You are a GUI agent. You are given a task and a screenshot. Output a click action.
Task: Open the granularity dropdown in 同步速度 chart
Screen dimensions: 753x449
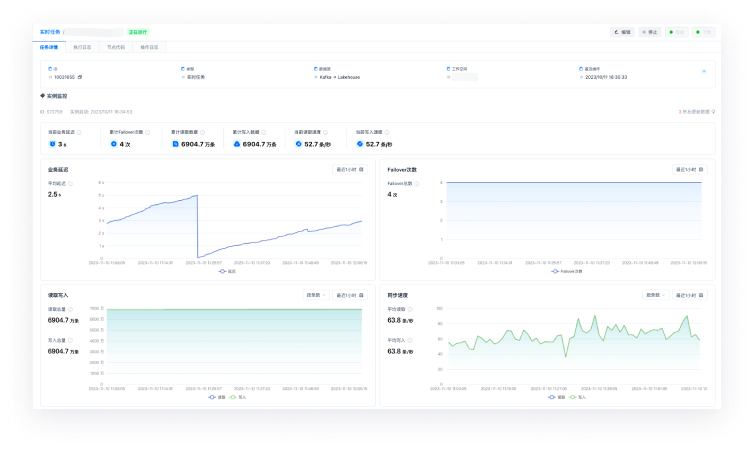coord(656,295)
